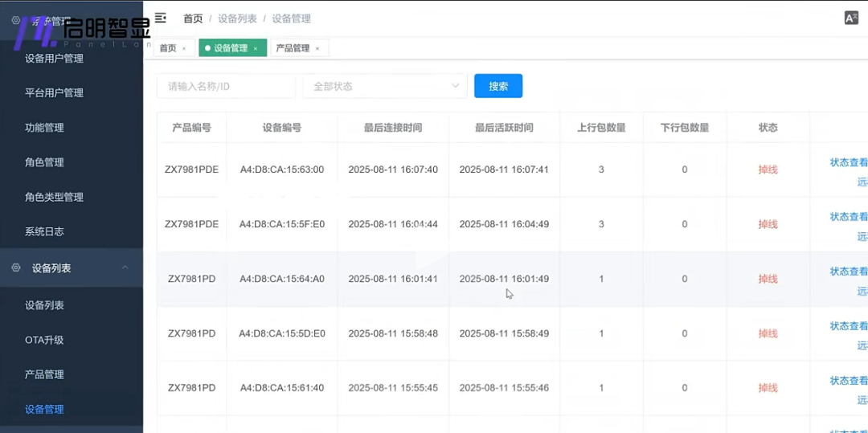
Task: Close the 产品管理 tab with its x
Action: 317,49
